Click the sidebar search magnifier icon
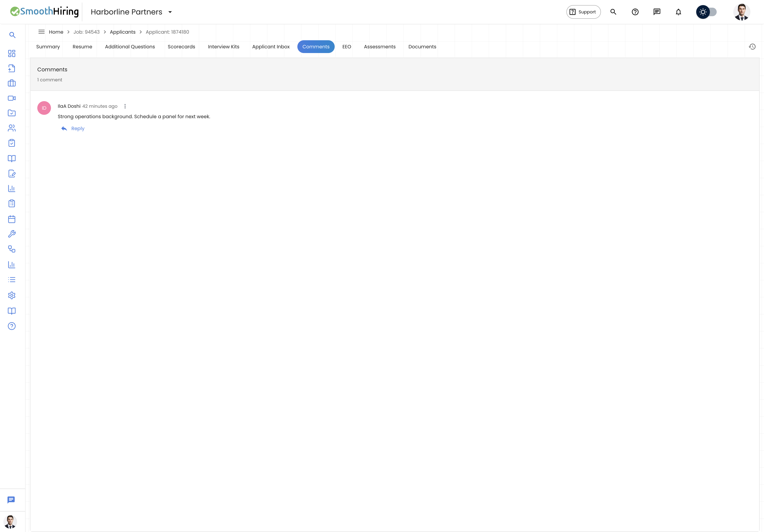The image size is (764, 532). point(12,35)
